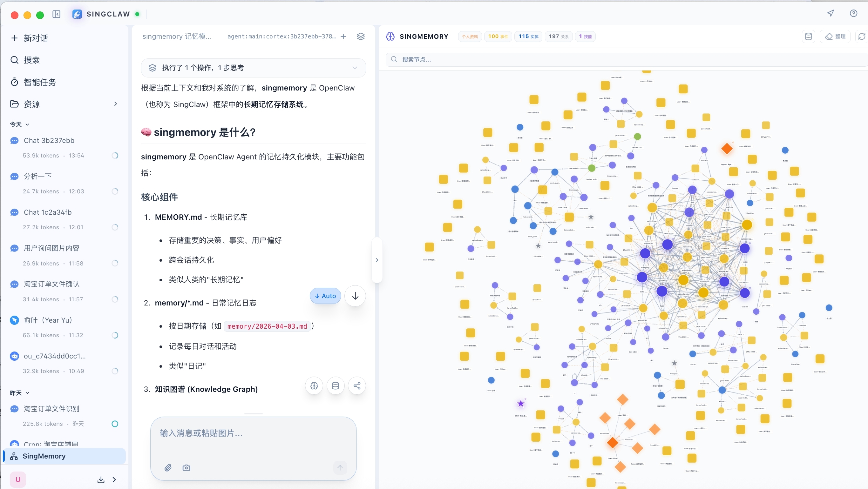Collapse the 今天 conversation group
Image resolution: width=868 pixels, height=489 pixels.
click(x=20, y=124)
